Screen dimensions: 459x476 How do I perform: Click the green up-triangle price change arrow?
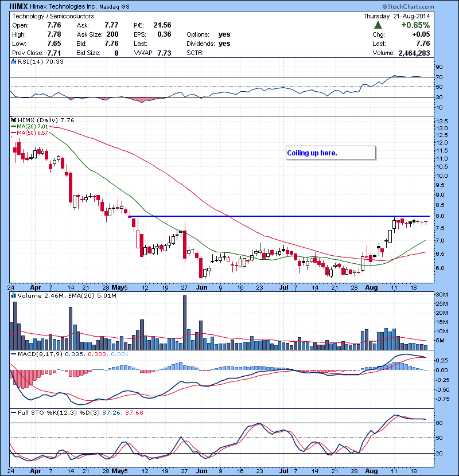378,25
